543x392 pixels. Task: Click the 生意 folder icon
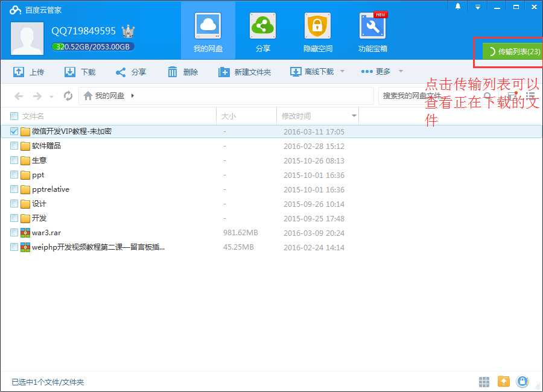tap(25, 160)
